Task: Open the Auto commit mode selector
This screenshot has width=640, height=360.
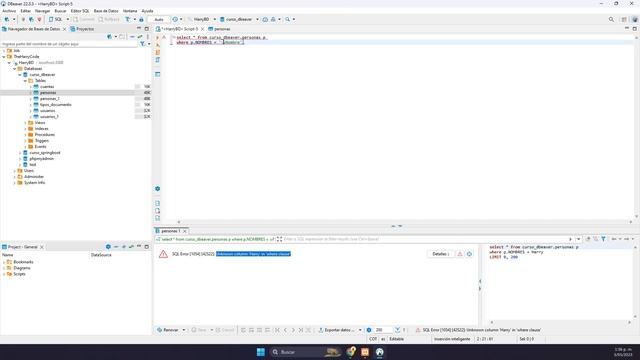Action: pyautogui.click(x=159, y=19)
